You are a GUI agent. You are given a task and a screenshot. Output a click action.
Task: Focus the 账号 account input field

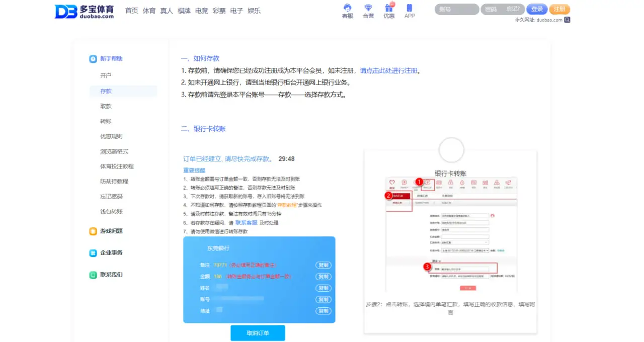tap(457, 9)
